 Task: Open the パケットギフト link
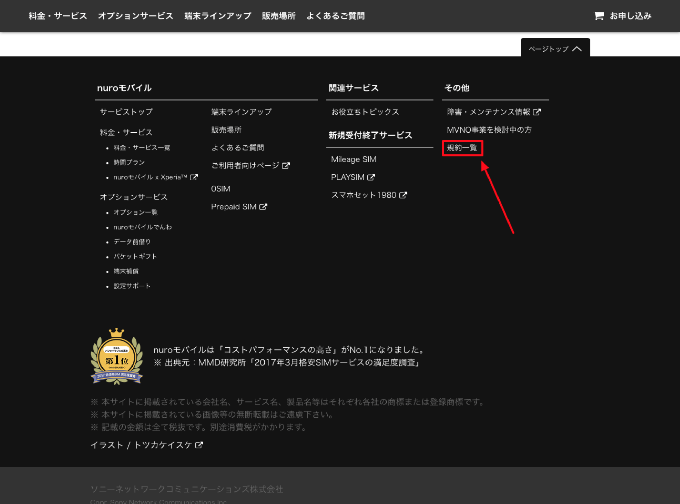135,256
